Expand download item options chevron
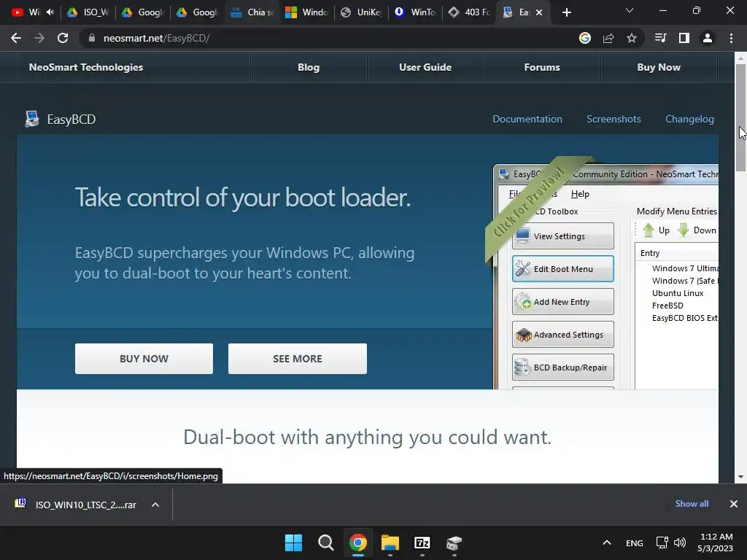The width and height of the screenshot is (747, 560). click(x=155, y=505)
